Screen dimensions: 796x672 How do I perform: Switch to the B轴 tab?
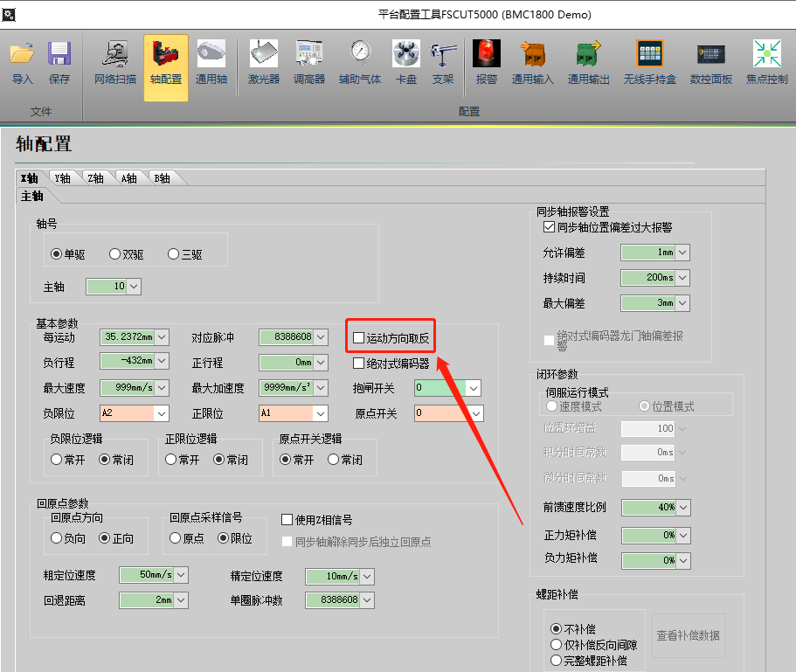click(162, 178)
